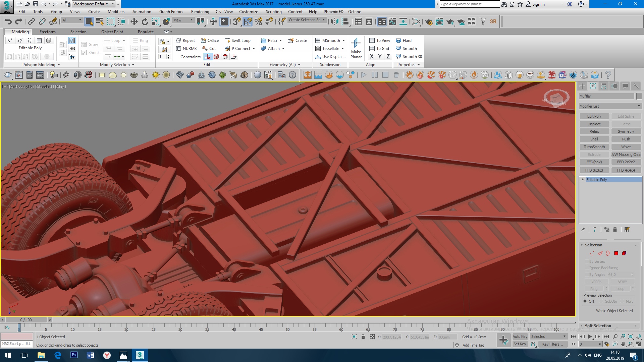Screen dimensions: 644x362
Task: Remove modifier using trash icon under stack
Action: (615, 230)
